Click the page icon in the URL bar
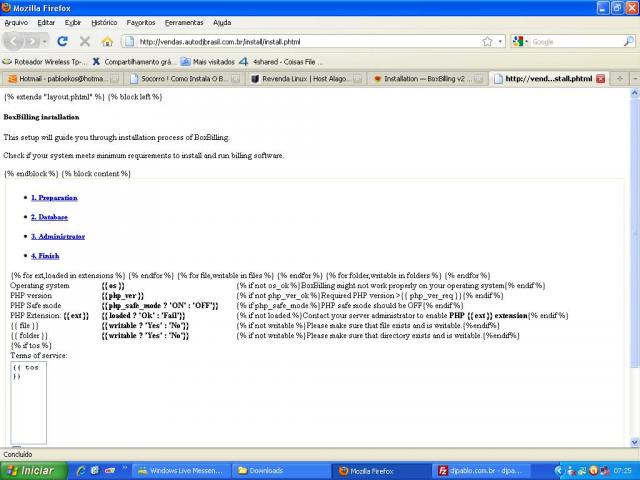The height and width of the screenshot is (480, 640). pyautogui.click(x=129, y=42)
